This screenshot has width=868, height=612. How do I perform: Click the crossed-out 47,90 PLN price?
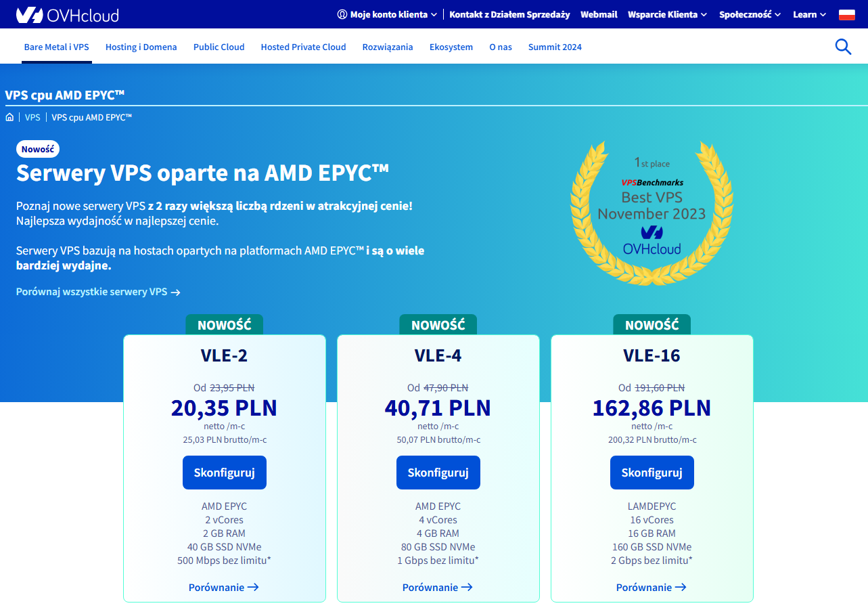tap(446, 388)
